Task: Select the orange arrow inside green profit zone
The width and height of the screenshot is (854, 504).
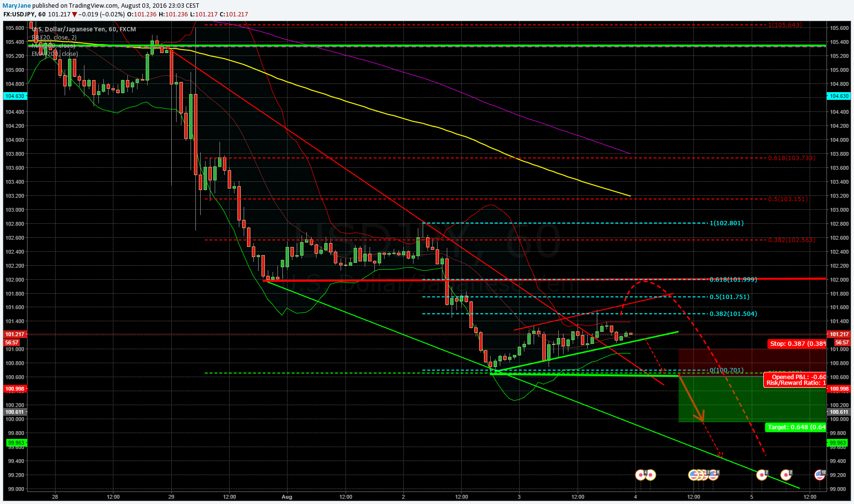Action: click(x=692, y=399)
